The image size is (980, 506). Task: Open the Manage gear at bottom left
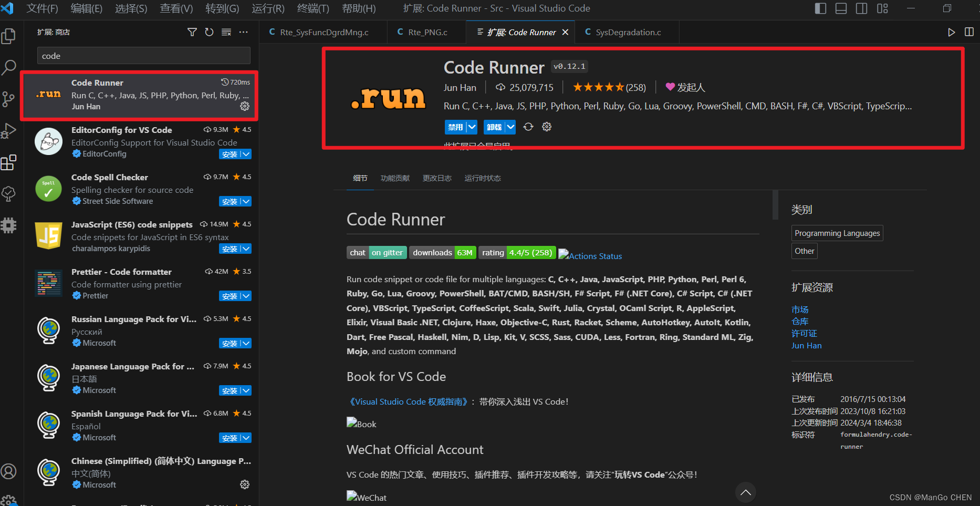pos(9,499)
